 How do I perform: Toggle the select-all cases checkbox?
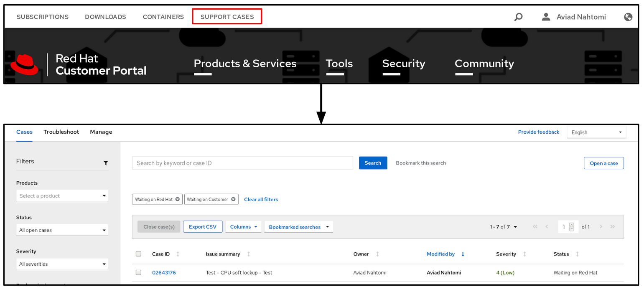pos(139,254)
